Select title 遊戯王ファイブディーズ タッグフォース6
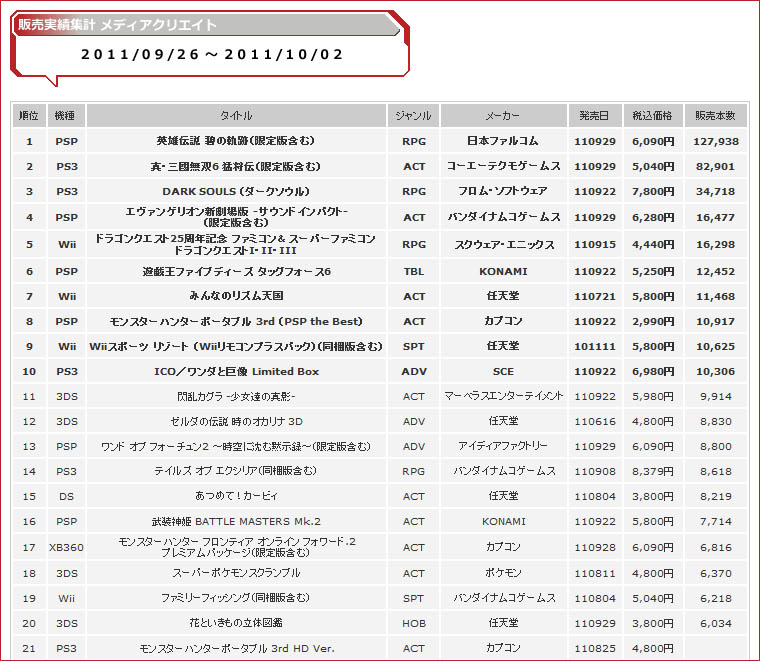 (x=237, y=271)
